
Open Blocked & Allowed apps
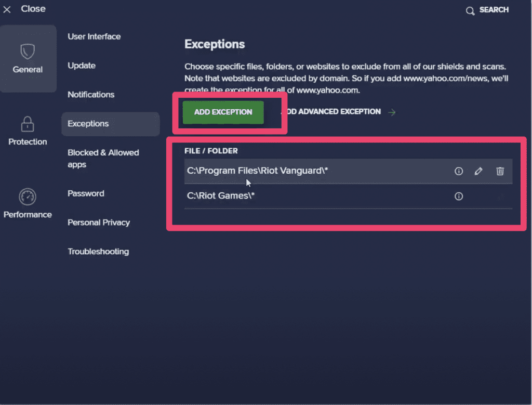pos(103,159)
